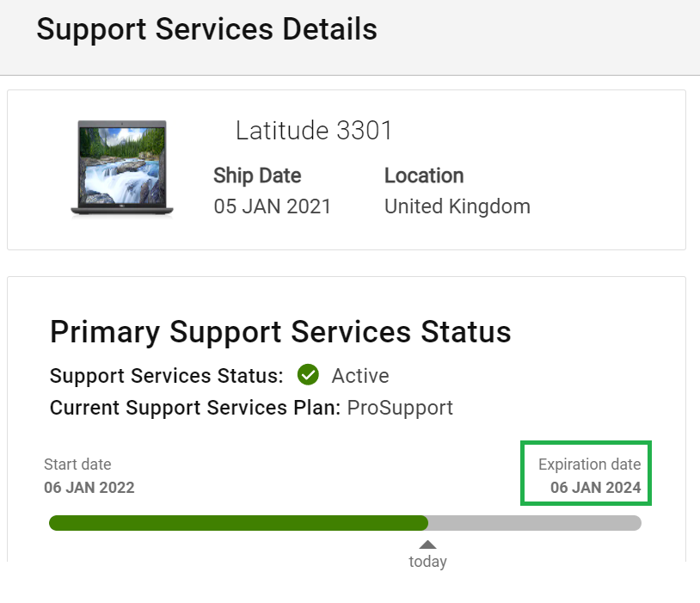Select the Latitude 3301 product name
Viewport: 700px width, 603px height.
[x=314, y=131]
